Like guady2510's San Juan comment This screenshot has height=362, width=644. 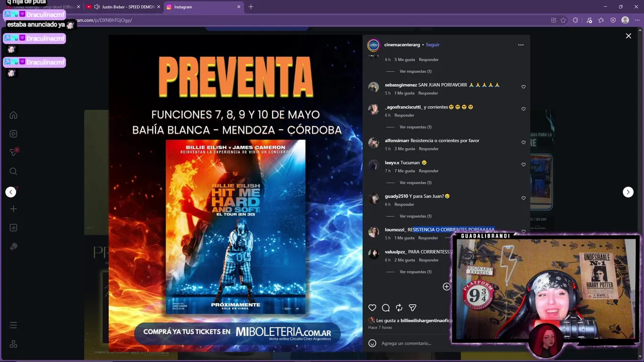click(x=523, y=198)
